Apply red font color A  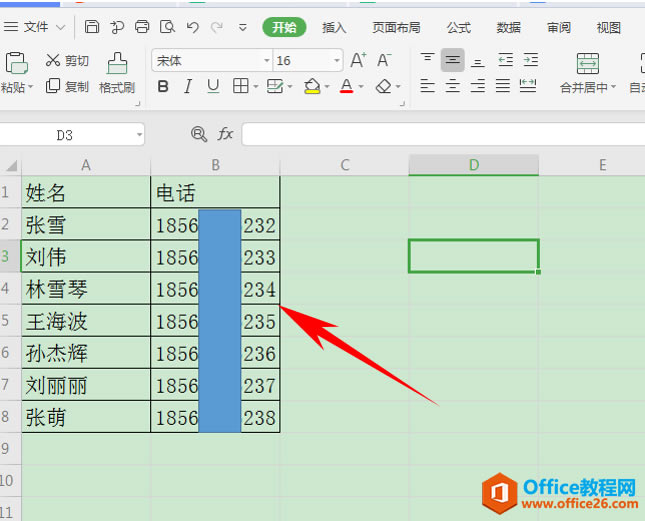coord(347,86)
